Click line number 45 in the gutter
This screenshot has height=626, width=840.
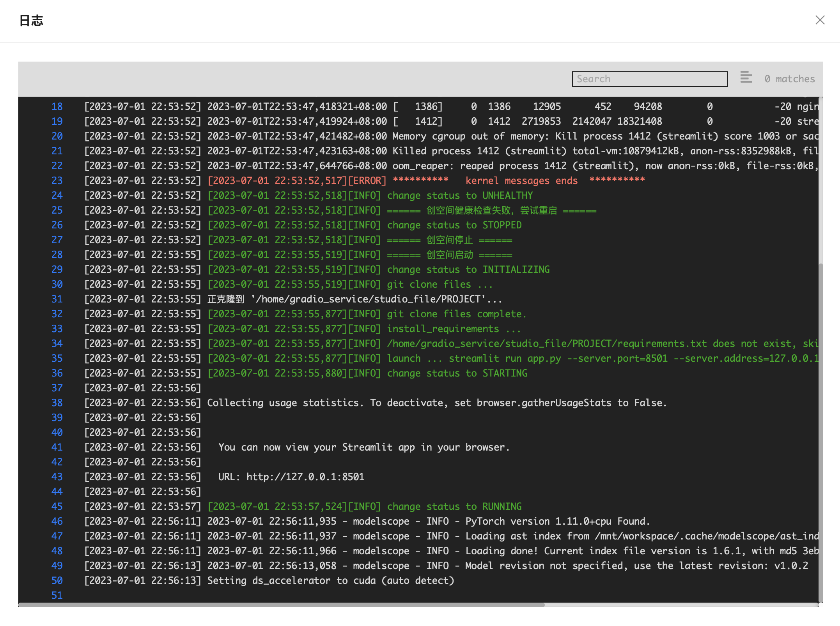(57, 507)
